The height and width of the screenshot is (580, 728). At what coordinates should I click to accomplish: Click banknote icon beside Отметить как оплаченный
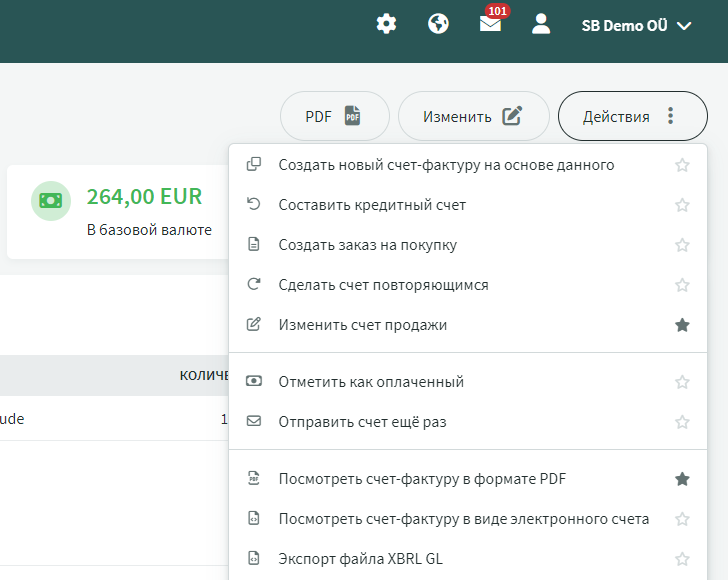coord(254,381)
